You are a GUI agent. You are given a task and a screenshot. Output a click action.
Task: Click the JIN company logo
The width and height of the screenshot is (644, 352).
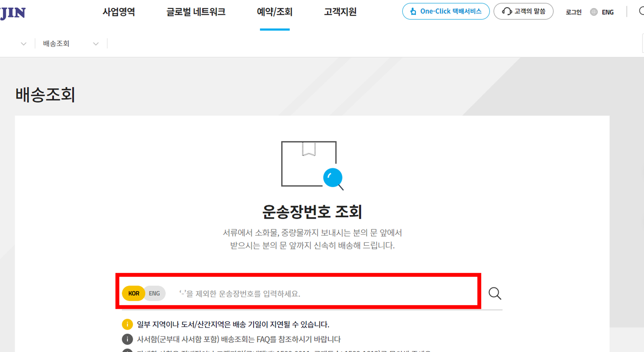(x=13, y=13)
